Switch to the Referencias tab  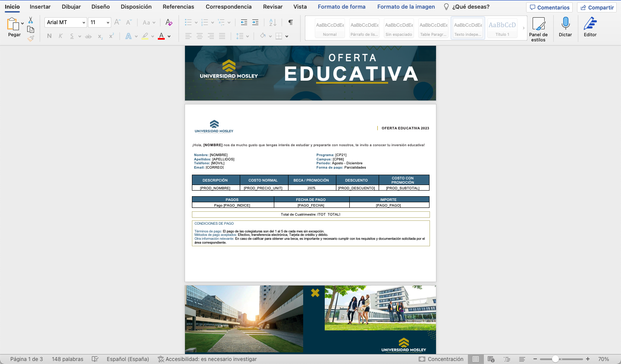pyautogui.click(x=178, y=7)
